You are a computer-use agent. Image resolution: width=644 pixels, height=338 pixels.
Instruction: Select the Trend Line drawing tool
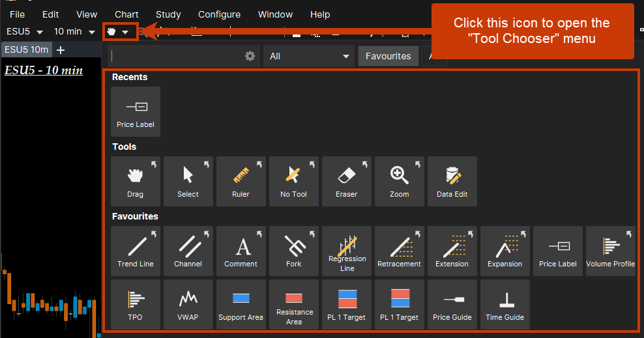point(136,250)
